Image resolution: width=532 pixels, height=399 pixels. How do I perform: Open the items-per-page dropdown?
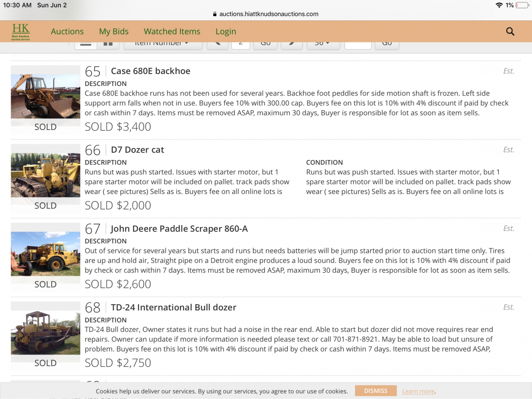tap(323, 44)
